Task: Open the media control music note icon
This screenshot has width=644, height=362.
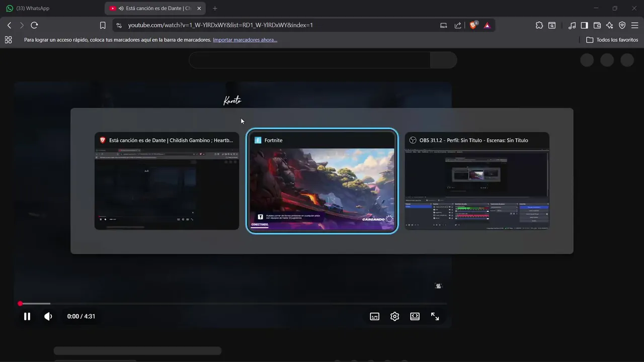Action: 572,25
